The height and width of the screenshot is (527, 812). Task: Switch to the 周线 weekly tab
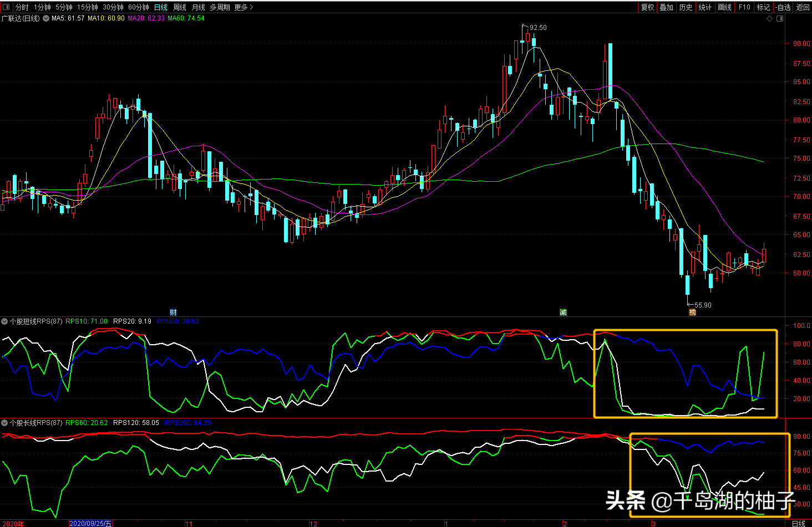pyautogui.click(x=180, y=7)
